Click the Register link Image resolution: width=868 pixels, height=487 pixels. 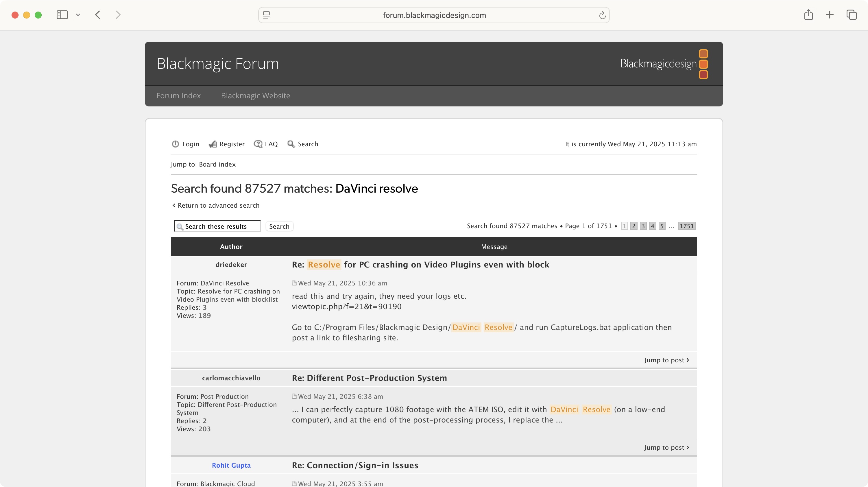click(x=232, y=144)
